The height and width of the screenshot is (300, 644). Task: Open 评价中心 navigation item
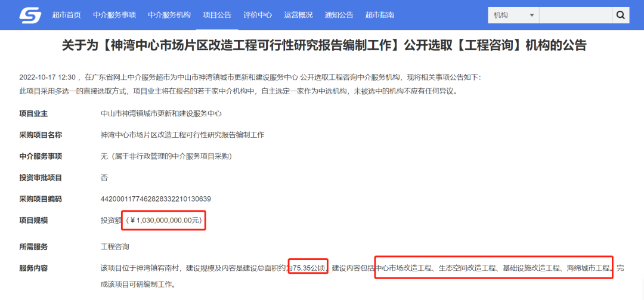click(x=258, y=15)
